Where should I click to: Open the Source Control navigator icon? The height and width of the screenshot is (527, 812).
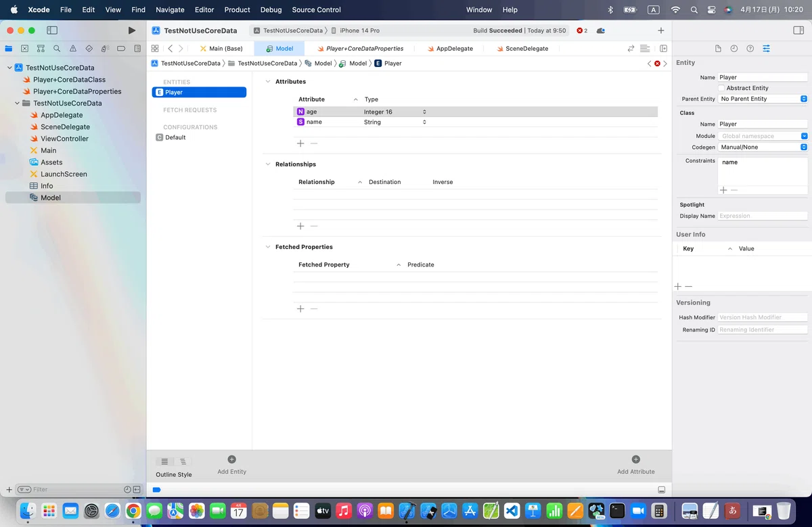click(x=24, y=49)
